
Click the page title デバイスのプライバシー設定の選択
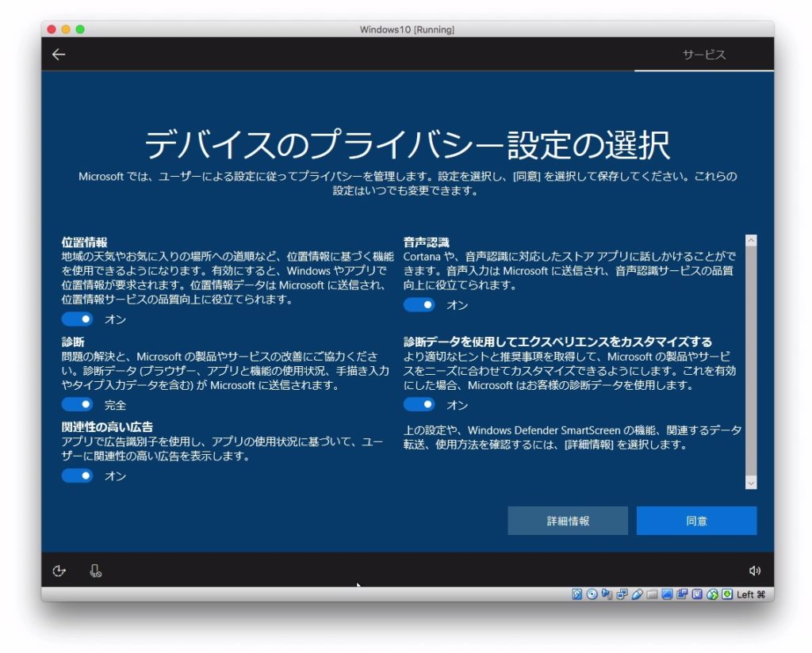[407, 144]
